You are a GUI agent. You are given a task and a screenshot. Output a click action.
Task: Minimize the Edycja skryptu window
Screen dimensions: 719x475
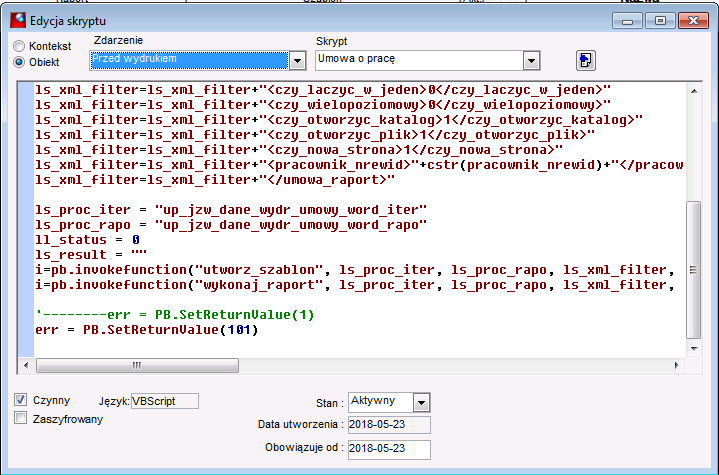[627, 21]
